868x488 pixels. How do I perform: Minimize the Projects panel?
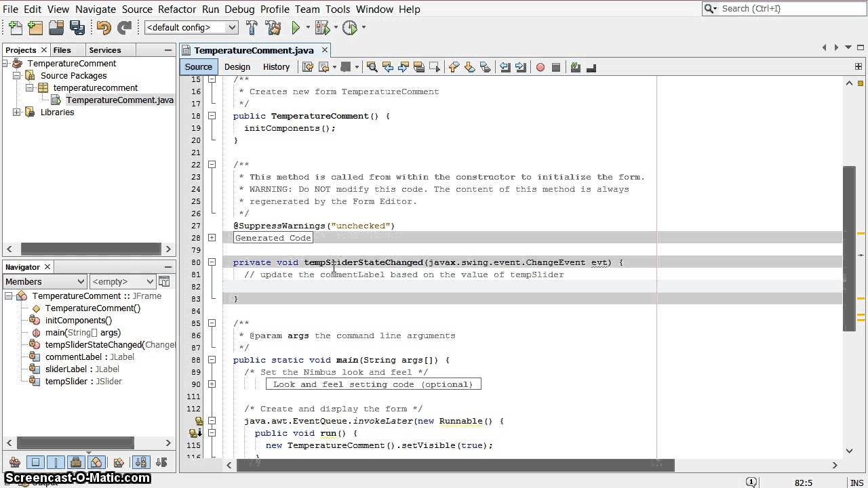pos(168,50)
